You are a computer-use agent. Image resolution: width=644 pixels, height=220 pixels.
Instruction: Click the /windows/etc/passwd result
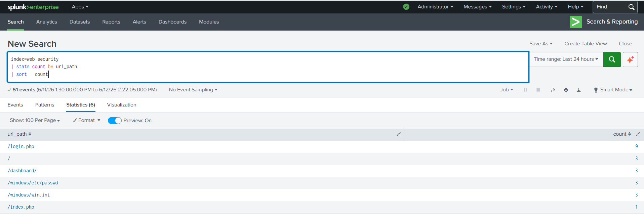coord(33,183)
